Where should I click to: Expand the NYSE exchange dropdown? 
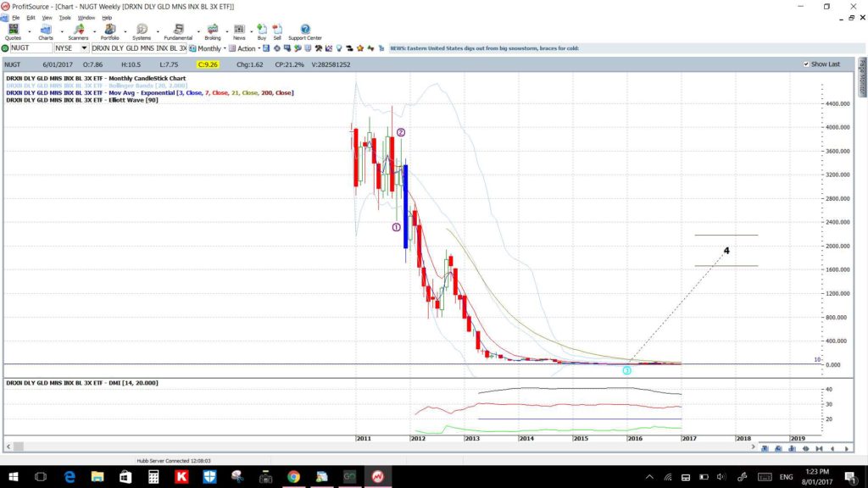tap(84, 48)
